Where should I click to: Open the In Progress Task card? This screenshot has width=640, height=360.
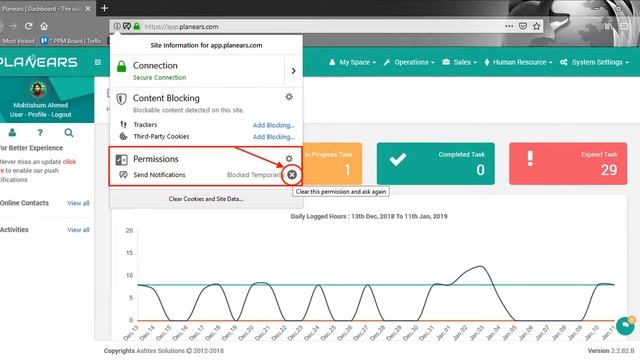(332, 163)
